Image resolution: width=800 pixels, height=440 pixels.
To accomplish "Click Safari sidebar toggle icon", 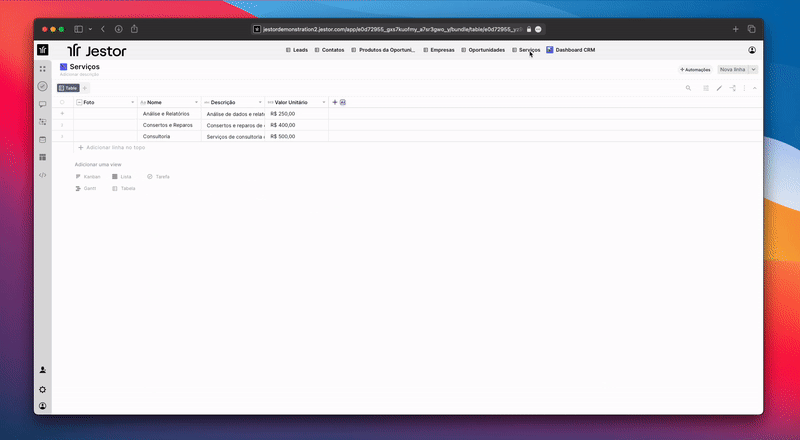I will pos(79,29).
